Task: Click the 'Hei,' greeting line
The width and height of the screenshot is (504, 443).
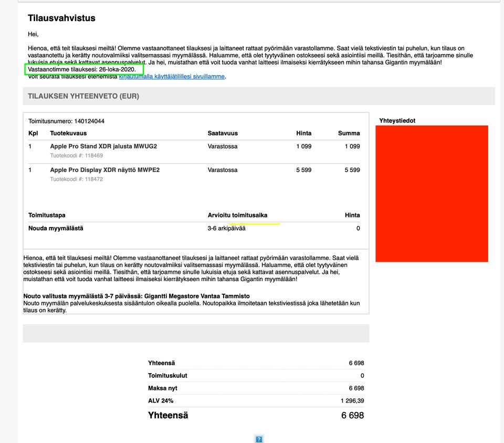Action: [33, 34]
